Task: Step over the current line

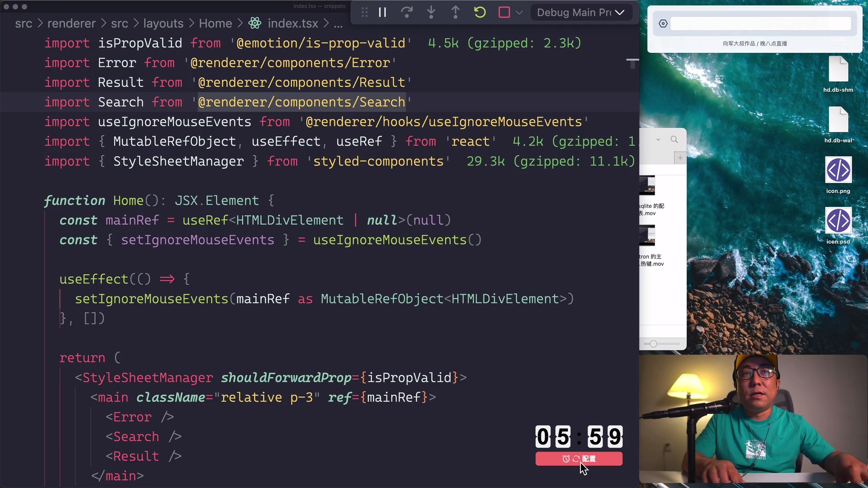Action: (x=406, y=12)
